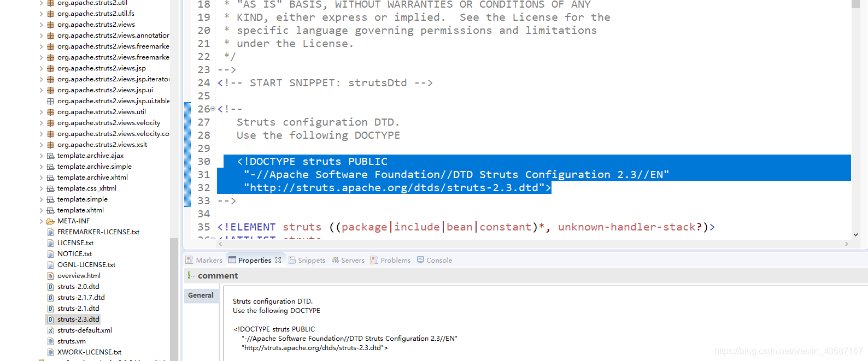Image resolution: width=868 pixels, height=361 pixels.
Task: Click the FREEMARKER-LICENSE.txt file icon
Action: point(50,232)
